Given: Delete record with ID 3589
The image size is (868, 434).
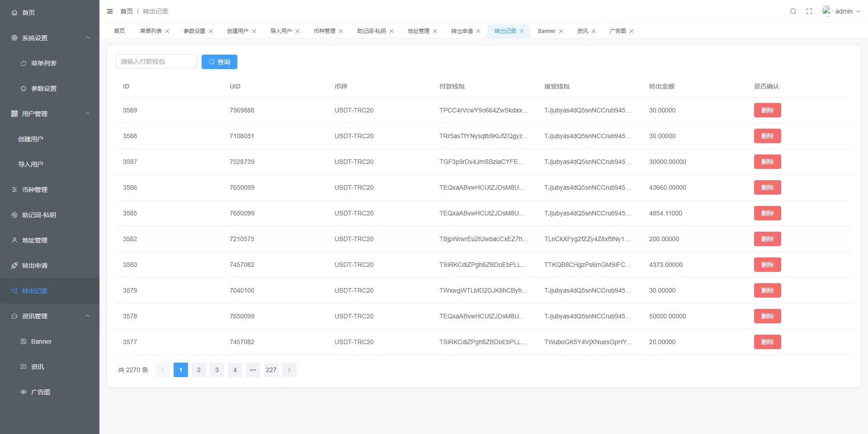Looking at the screenshot, I should (x=767, y=110).
